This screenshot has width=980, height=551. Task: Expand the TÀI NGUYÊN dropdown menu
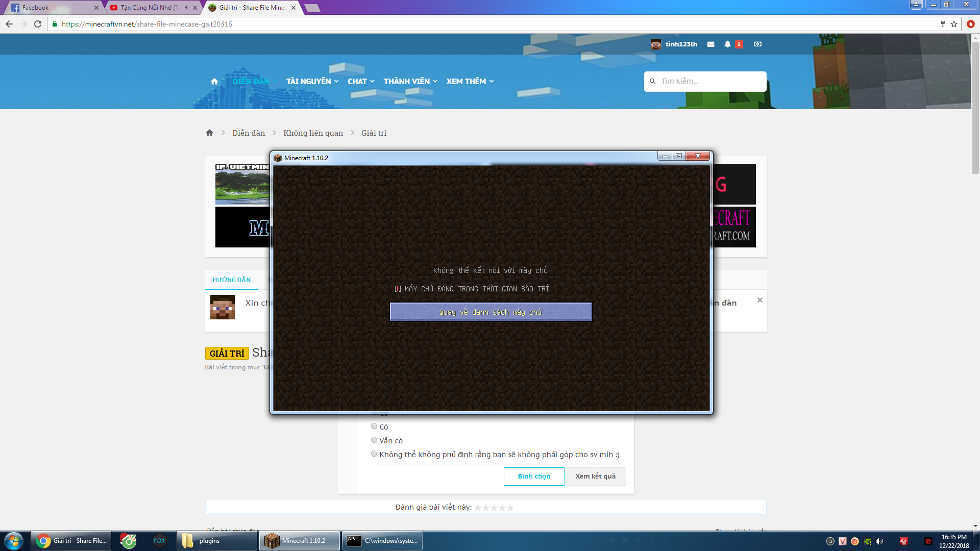click(x=312, y=82)
